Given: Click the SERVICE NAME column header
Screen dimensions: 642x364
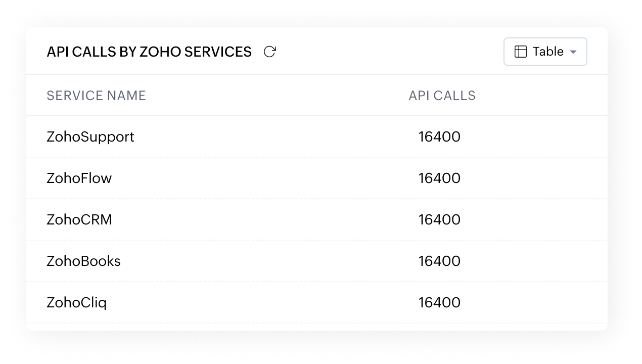Looking at the screenshot, I should click(96, 96).
